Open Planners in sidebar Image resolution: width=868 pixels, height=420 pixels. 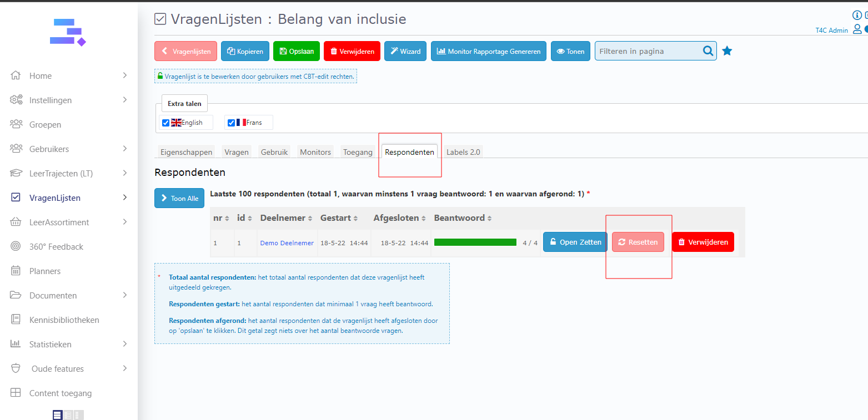click(x=44, y=271)
